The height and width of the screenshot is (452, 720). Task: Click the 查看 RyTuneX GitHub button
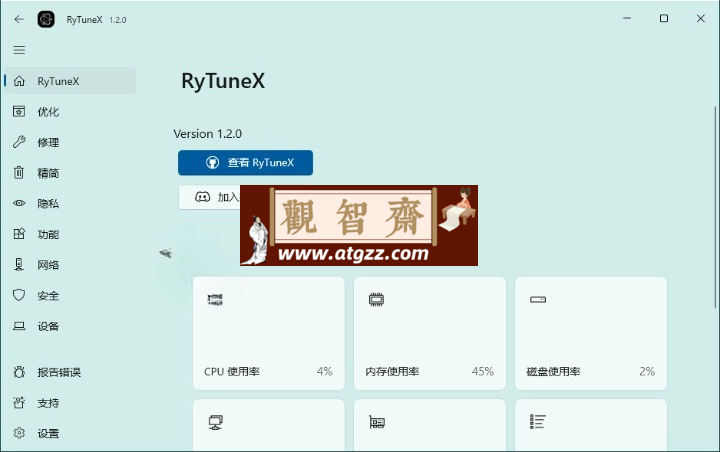tap(245, 163)
